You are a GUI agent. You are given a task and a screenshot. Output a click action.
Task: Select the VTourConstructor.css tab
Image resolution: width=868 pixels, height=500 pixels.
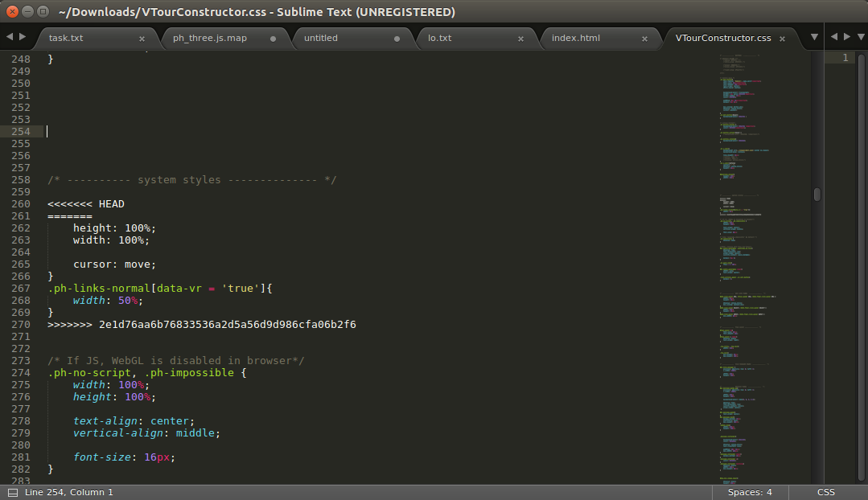723,38
